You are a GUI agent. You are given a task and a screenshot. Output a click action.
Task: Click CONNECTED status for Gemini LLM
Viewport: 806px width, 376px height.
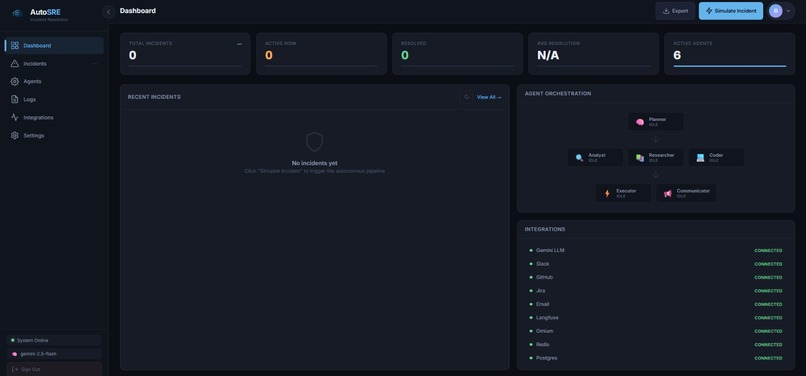(768, 250)
